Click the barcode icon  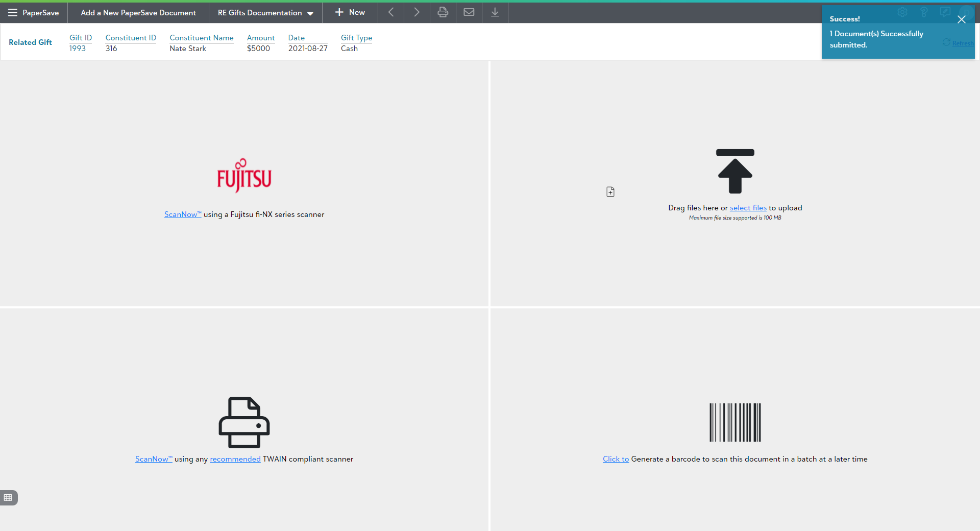(x=735, y=422)
